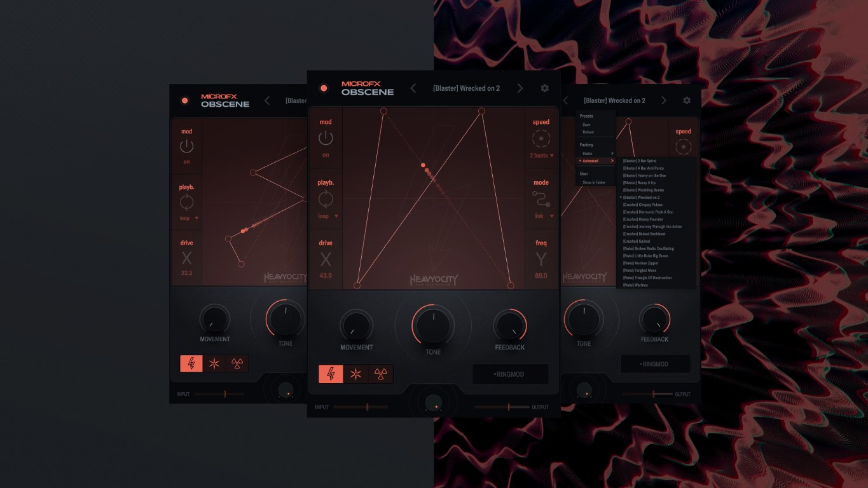The image size is (868, 488).
Task: Click the mode link icon above the link label
Action: 542,200
